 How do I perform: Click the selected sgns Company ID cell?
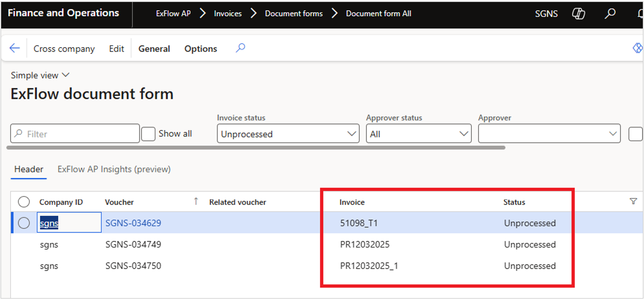[x=69, y=222]
